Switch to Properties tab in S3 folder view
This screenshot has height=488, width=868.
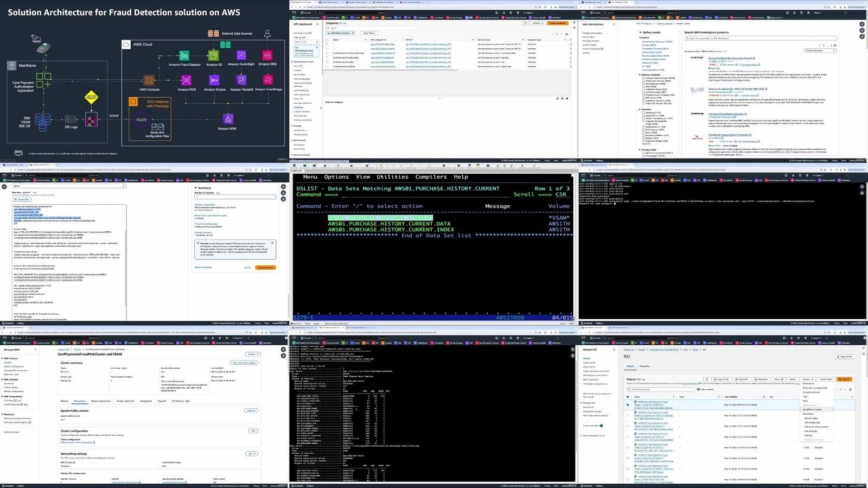(644, 366)
